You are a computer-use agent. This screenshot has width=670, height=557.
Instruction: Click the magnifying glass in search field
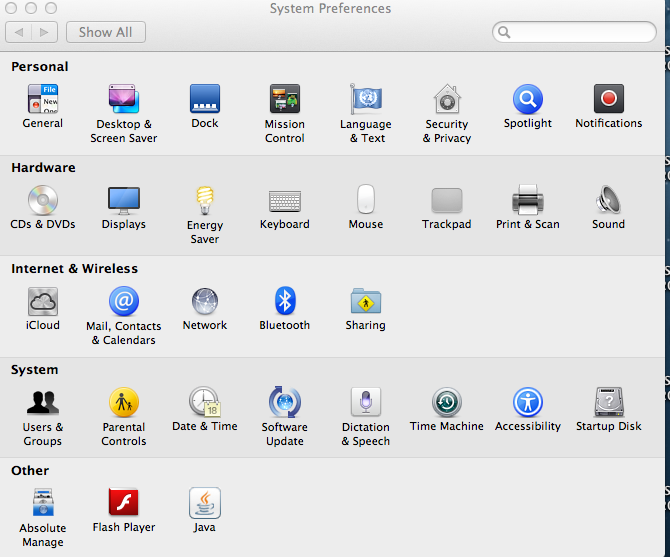click(x=504, y=32)
